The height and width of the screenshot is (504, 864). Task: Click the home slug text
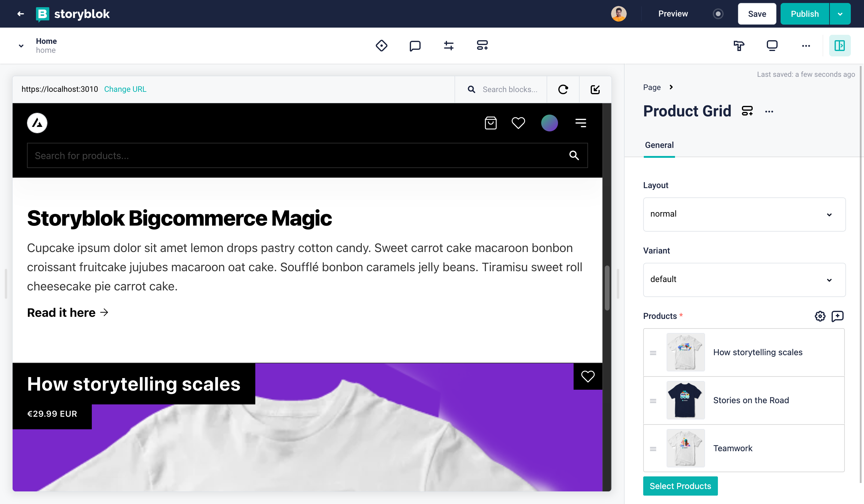[46, 50]
